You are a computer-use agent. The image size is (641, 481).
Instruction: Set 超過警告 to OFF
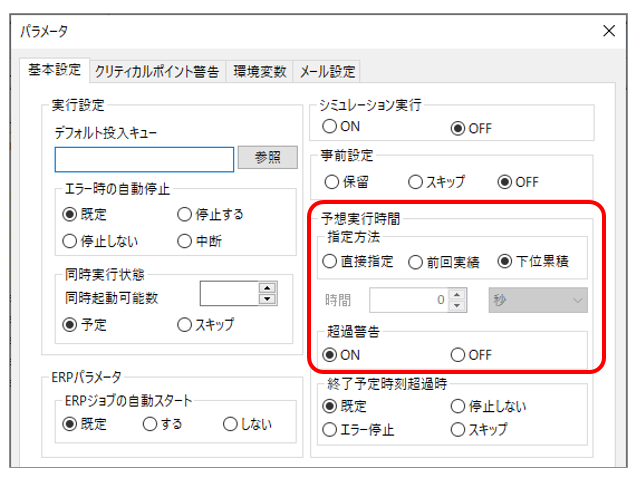pyautogui.click(x=458, y=354)
